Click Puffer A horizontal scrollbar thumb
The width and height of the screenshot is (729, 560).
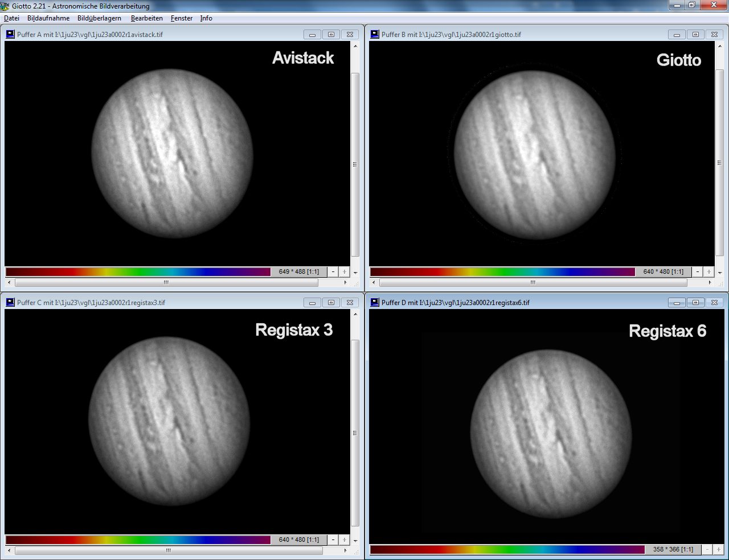pyautogui.click(x=166, y=282)
